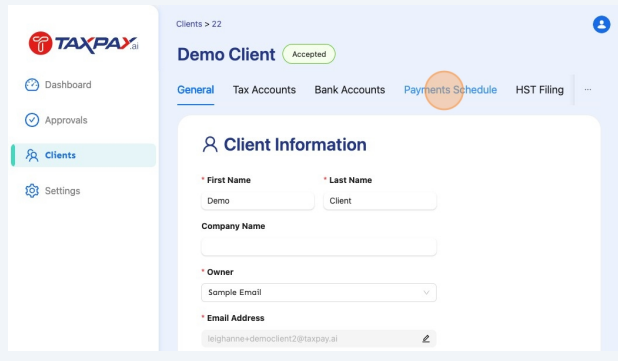Switch to the General tab
The width and height of the screenshot is (618, 361).
click(195, 90)
